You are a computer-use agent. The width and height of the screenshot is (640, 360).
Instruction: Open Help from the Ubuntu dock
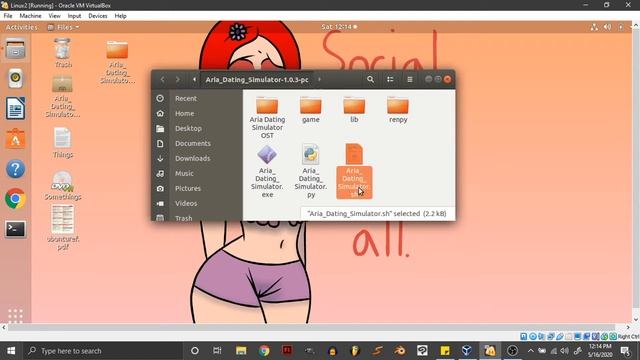pos(16,169)
